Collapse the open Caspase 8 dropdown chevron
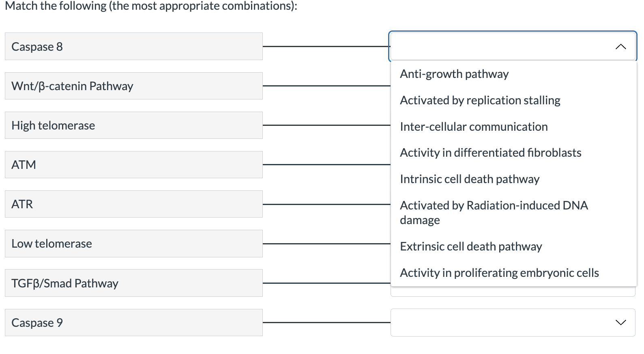 [620, 47]
